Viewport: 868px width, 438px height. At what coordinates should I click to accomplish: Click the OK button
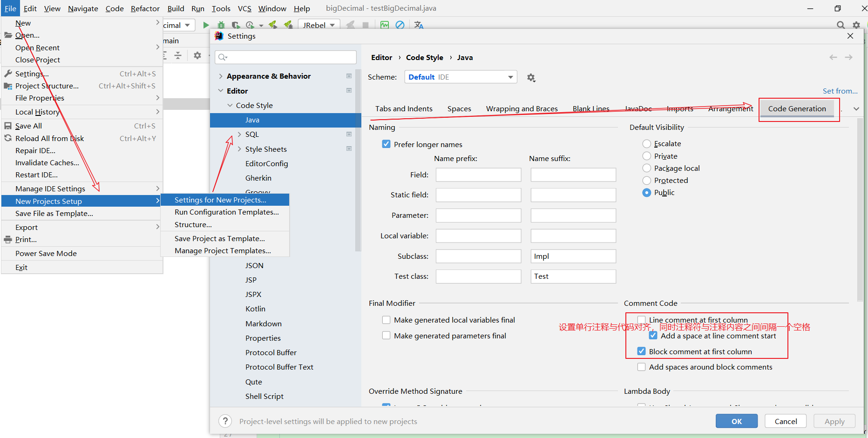pos(737,421)
